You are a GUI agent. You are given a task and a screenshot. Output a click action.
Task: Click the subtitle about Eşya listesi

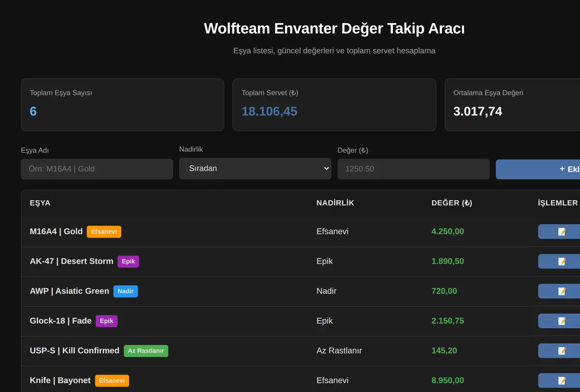(x=334, y=51)
